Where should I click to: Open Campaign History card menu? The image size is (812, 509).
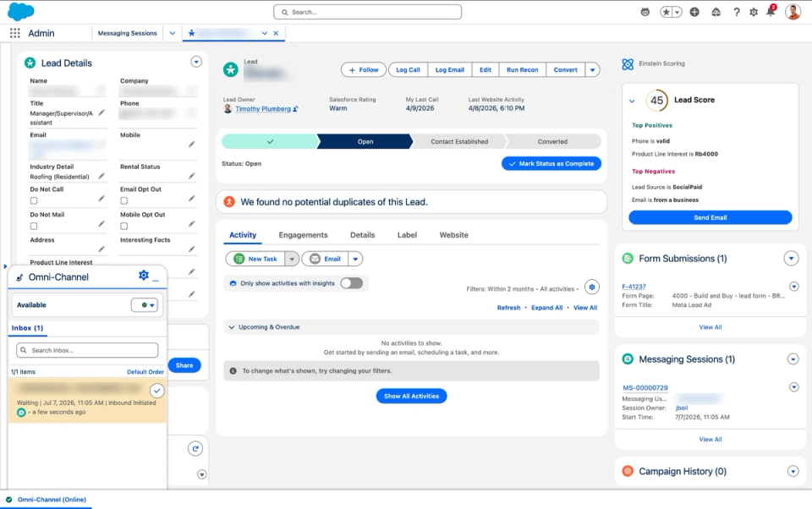point(793,471)
